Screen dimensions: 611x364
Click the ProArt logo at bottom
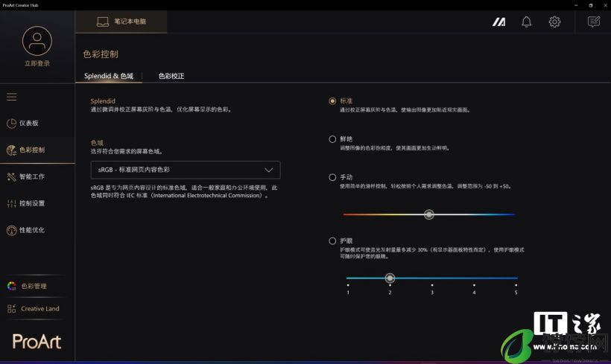[37, 342]
